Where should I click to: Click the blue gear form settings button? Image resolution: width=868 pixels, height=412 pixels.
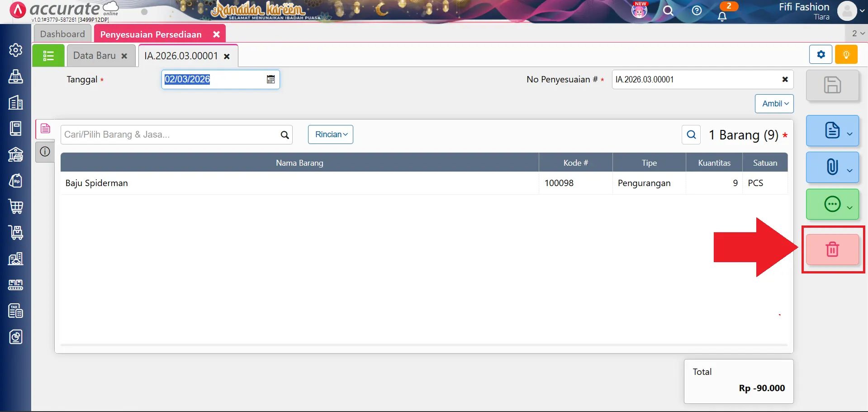[x=821, y=55]
